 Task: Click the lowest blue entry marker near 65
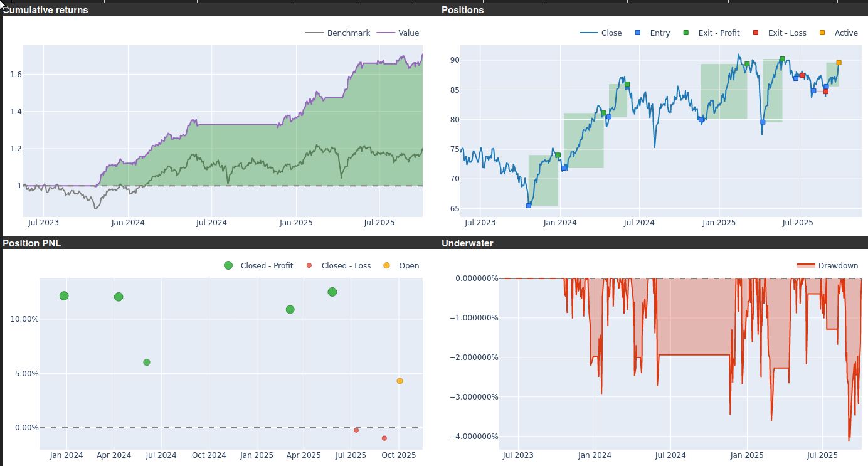click(529, 206)
